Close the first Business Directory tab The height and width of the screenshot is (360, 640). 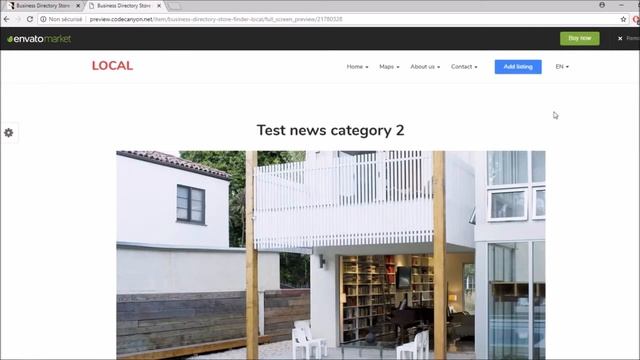tap(78, 6)
